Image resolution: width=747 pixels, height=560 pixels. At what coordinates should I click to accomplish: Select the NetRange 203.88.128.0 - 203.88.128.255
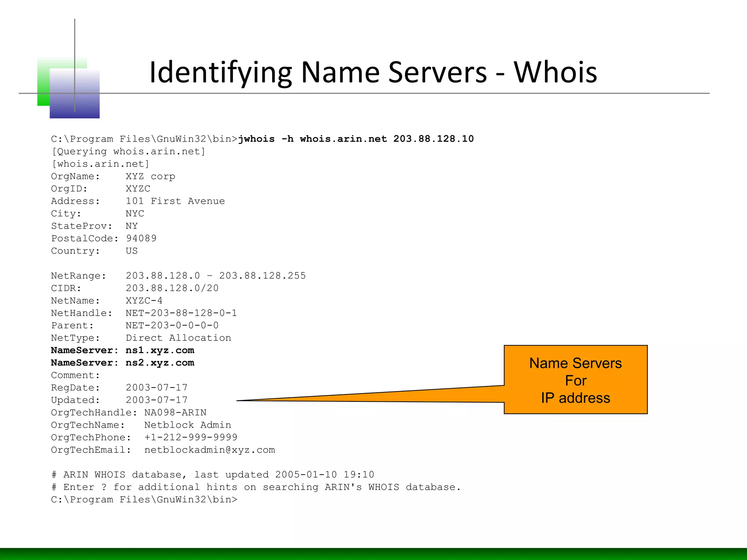click(x=216, y=276)
